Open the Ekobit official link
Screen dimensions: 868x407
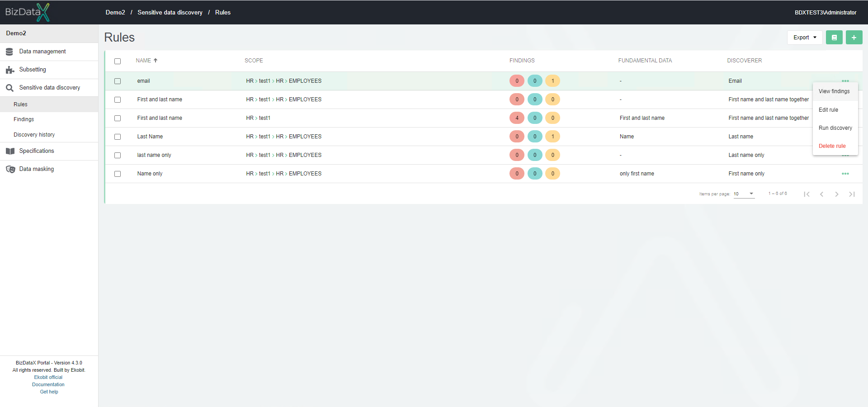pos(48,377)
